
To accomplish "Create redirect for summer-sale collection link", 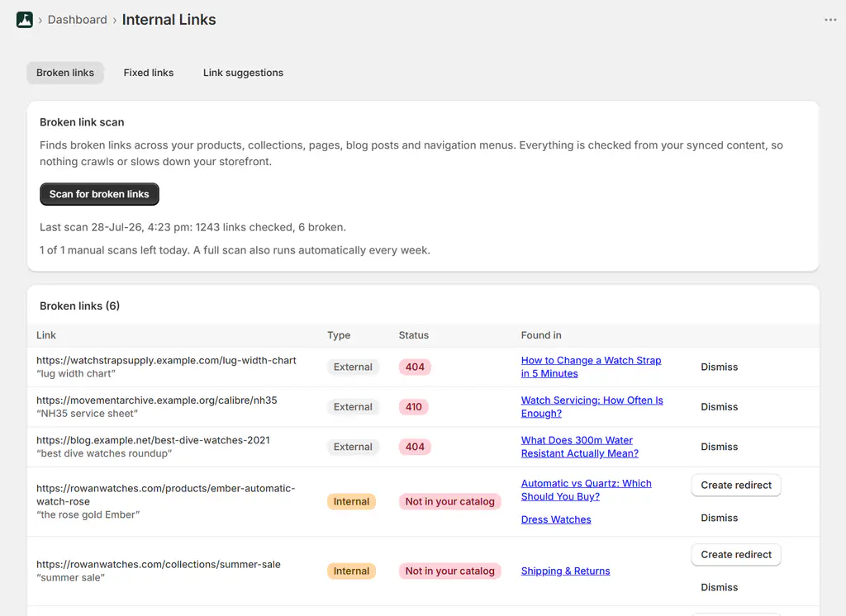I will coord(736,555).
